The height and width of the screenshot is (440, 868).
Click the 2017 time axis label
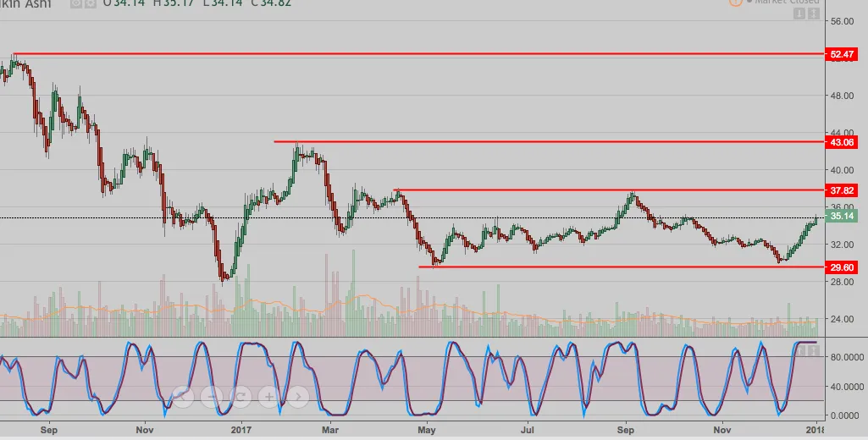pyautogui.click(x=241, y=430)
